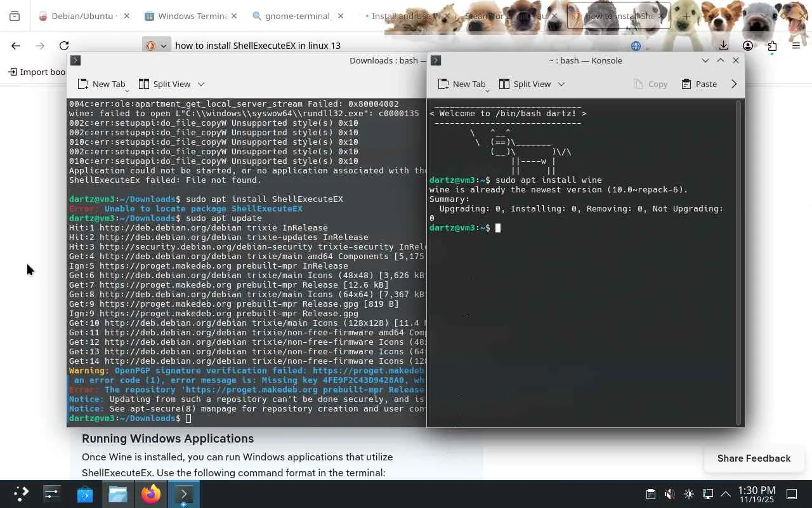Close the Debian/Ubuntu browser tab
Image resolution: width=812 pixels, height=508 pixels.
pos(126,17)
